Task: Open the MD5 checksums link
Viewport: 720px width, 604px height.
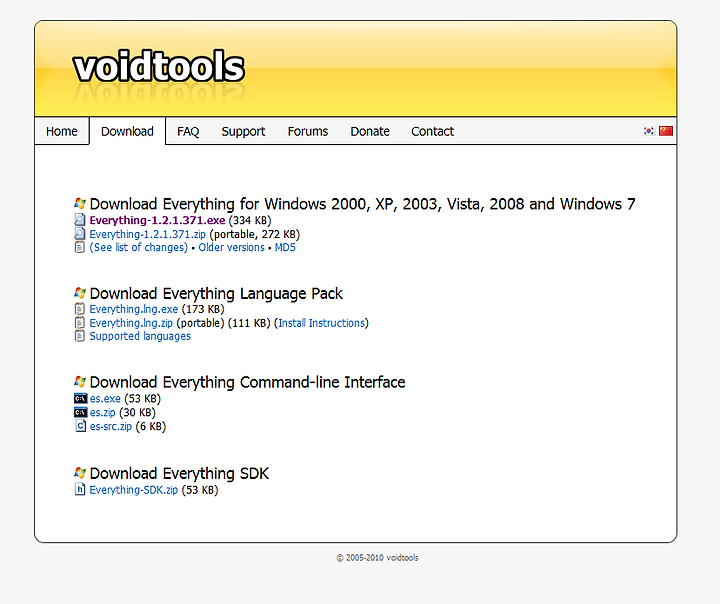Action: click(285, 248)
